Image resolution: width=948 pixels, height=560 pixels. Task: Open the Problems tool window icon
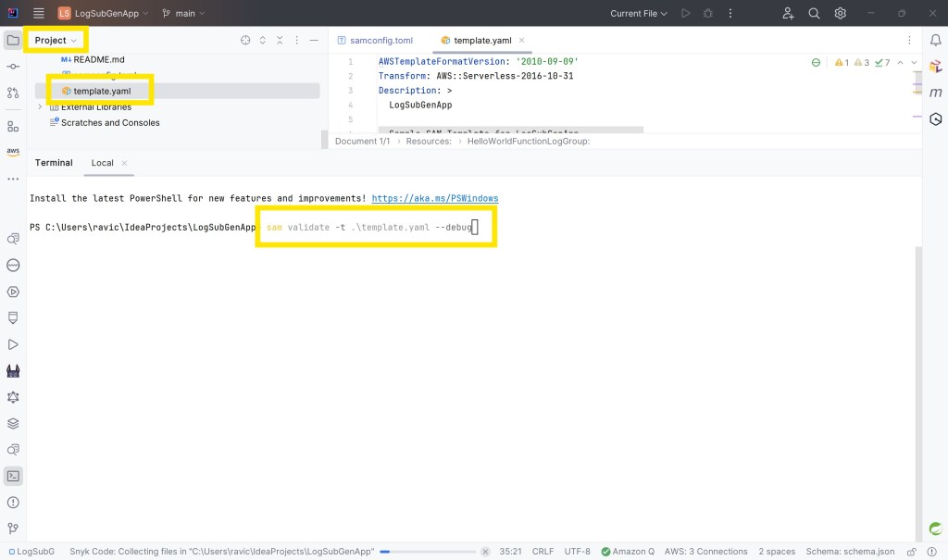(13, 503)
